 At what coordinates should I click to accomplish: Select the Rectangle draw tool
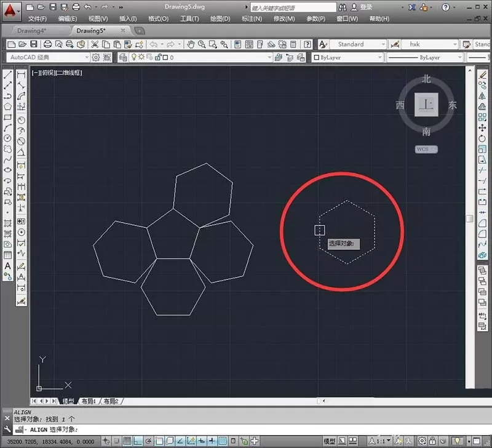pos(7,117)
